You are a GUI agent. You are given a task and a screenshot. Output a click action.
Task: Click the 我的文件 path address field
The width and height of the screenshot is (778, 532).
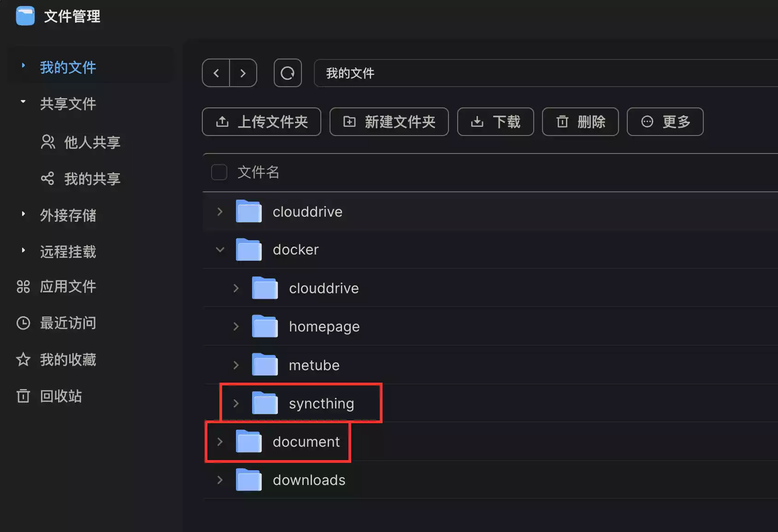point(544,73)
